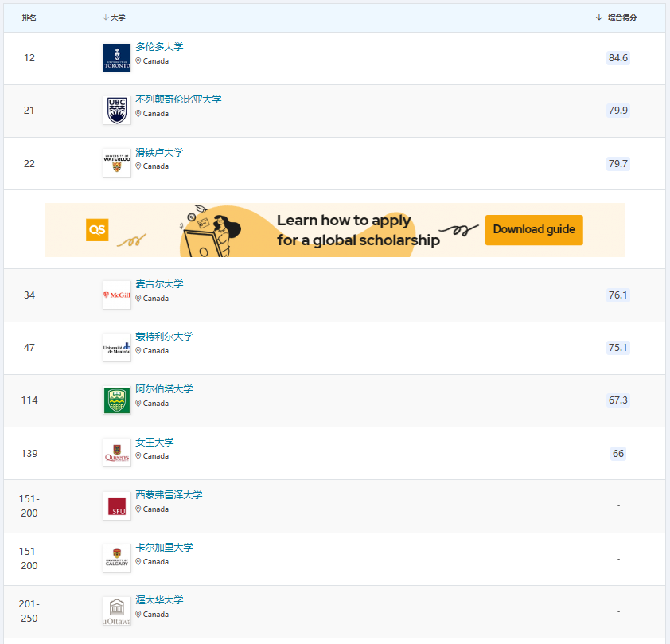Click the score 67.3 for 阿尔伯塔大学
Screen dimensions: 670x644
[x=617, y=400]
